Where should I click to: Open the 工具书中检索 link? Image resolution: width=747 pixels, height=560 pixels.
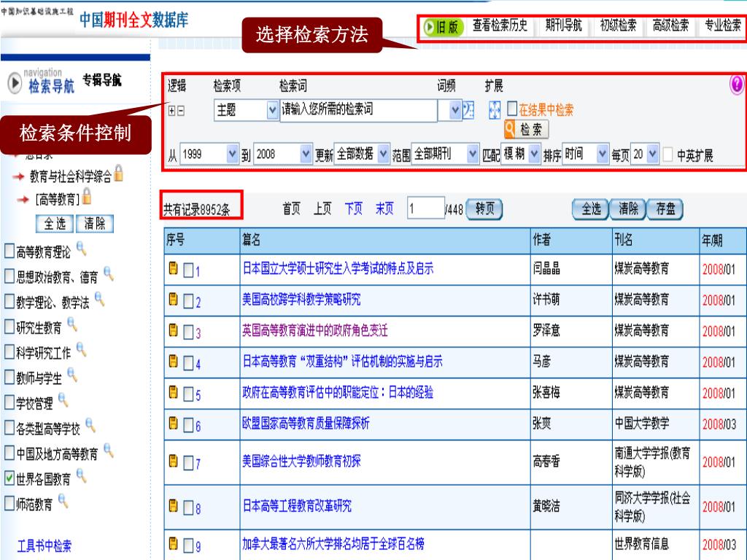[x=44, y=545]
